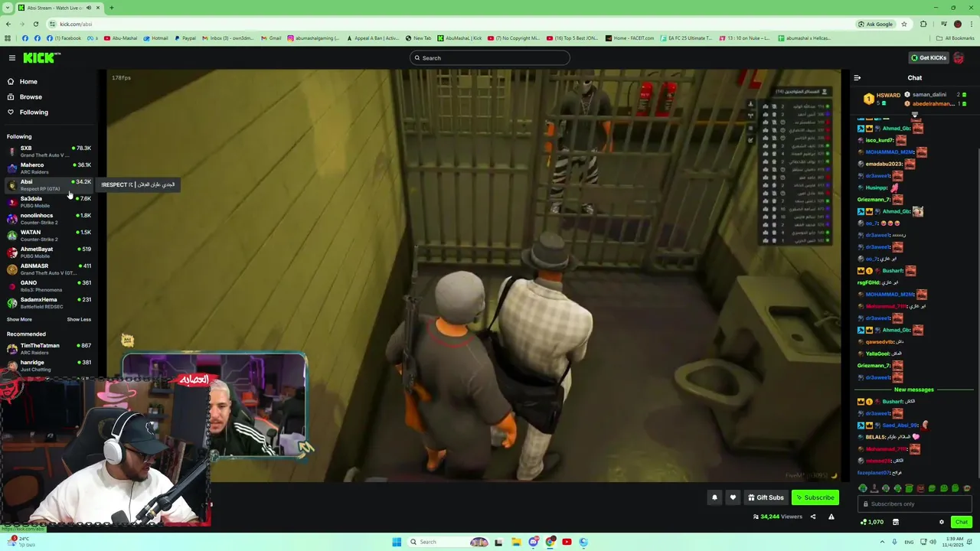This screenshot has height=551, width=980.
Task: Open the chat shop icon
Action: pos(895,522)
